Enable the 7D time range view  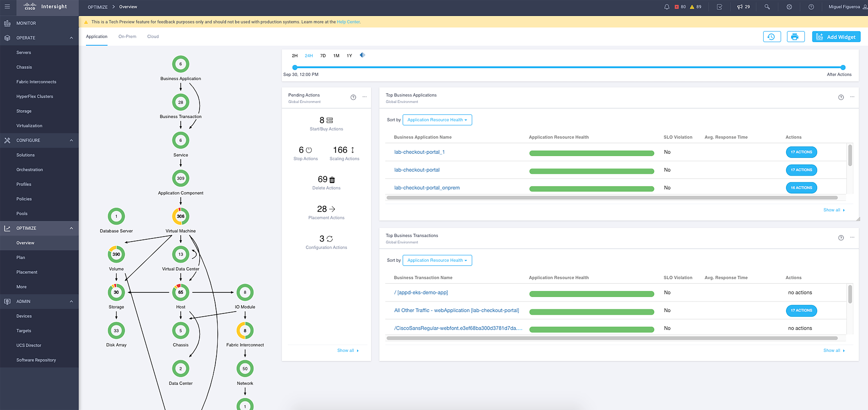tap(323, 55)
